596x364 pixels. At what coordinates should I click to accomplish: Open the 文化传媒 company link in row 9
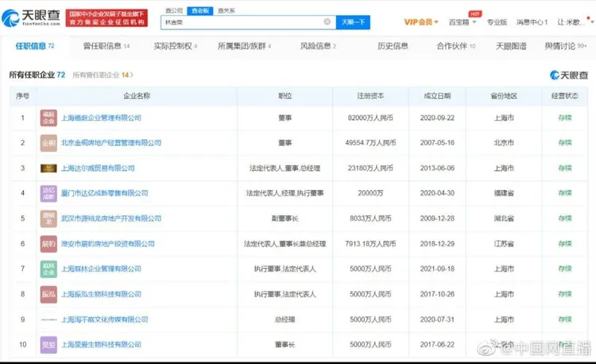point(105,319)
